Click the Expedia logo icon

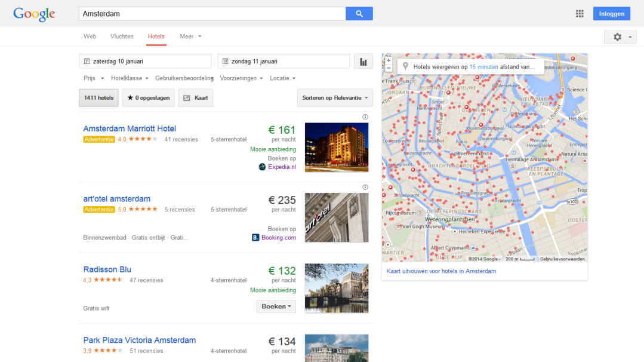[262, 167]
